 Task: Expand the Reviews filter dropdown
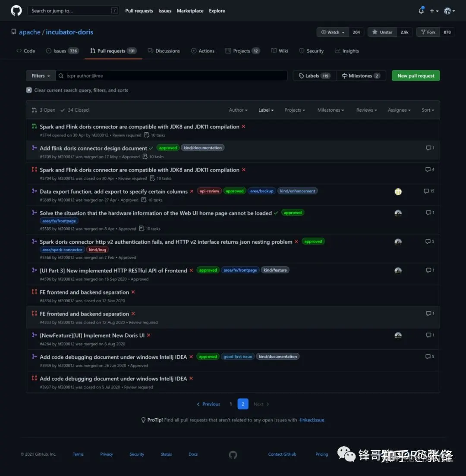366,110
